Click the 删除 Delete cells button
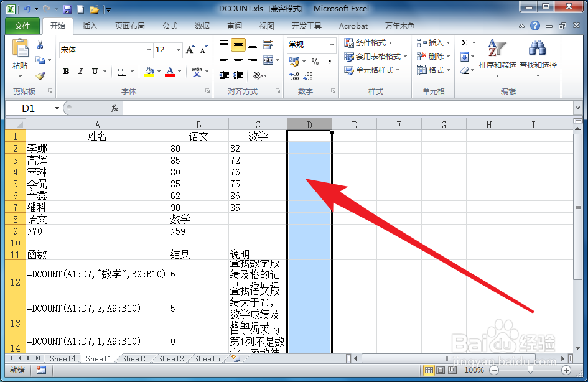This screenshot has height=382, width=588. (432, 56)
